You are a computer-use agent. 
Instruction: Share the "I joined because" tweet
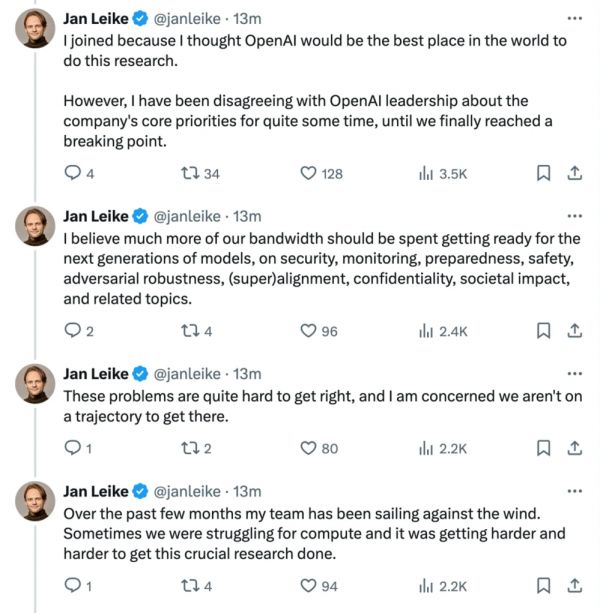click(x=575, y=173)
